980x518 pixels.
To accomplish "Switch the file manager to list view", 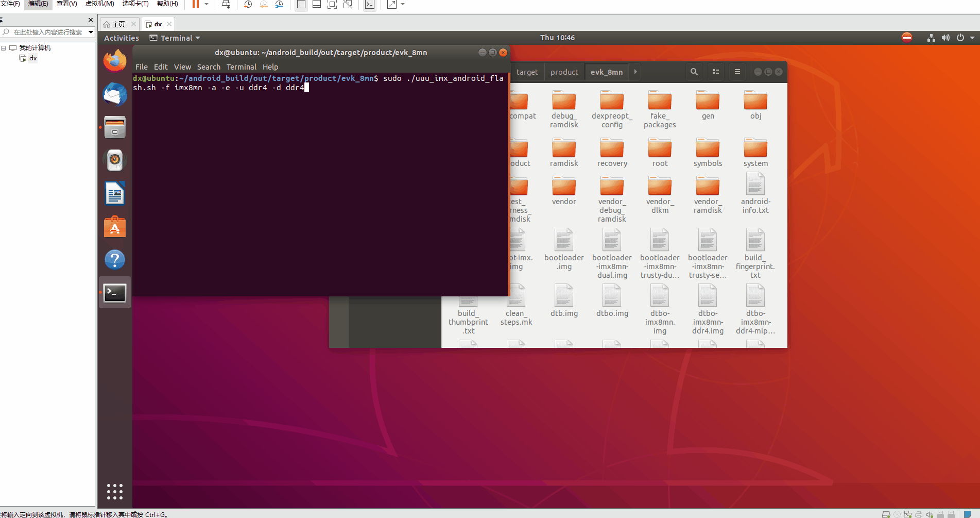I will click(x=715, y=72).
